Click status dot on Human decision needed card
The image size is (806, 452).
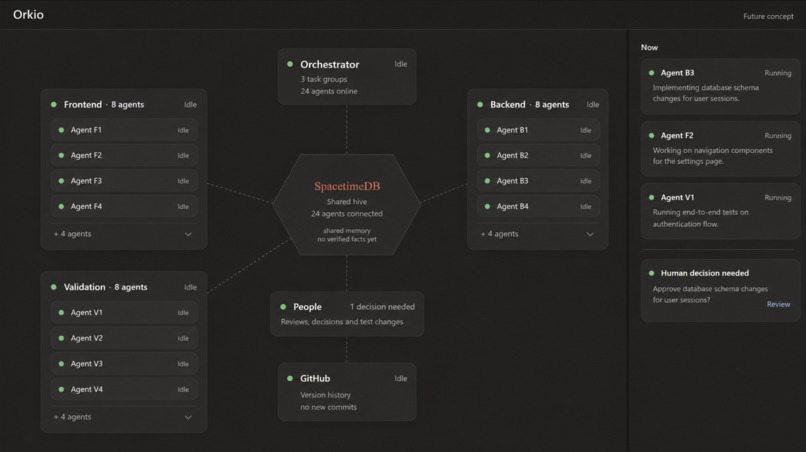tap(651, 273)
